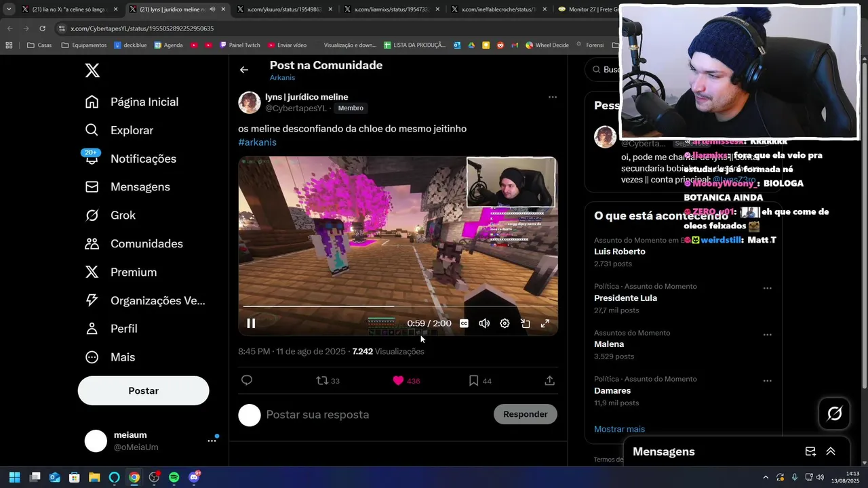Viewport: 868px width, 488px height.
Task: Open the Wheel Decide bookmark
Action: 547,45
